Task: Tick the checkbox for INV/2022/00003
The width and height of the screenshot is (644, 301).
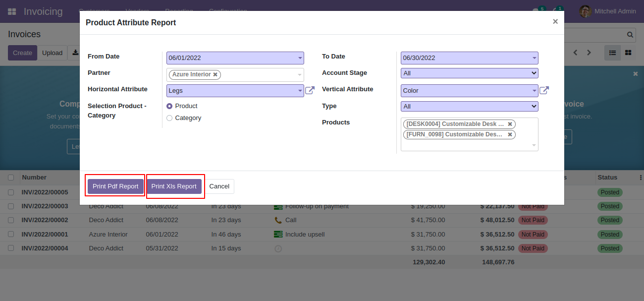Action: click(11, 206)
